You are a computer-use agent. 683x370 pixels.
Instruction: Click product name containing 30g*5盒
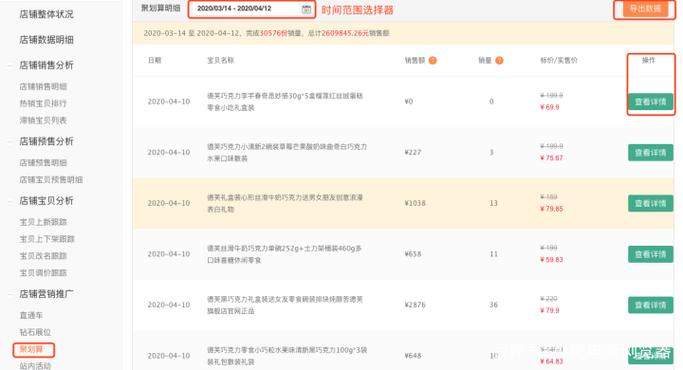point(285,102)
